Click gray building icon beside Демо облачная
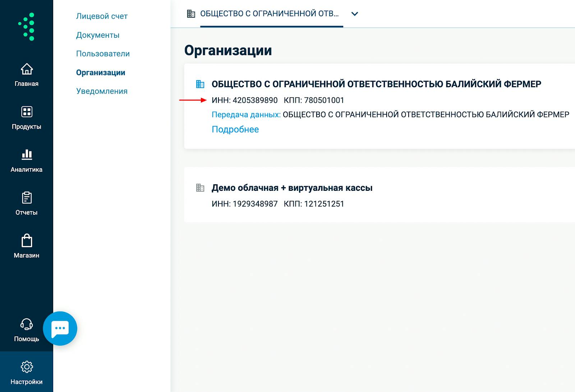Screen dimensions: 575x392 200,188
